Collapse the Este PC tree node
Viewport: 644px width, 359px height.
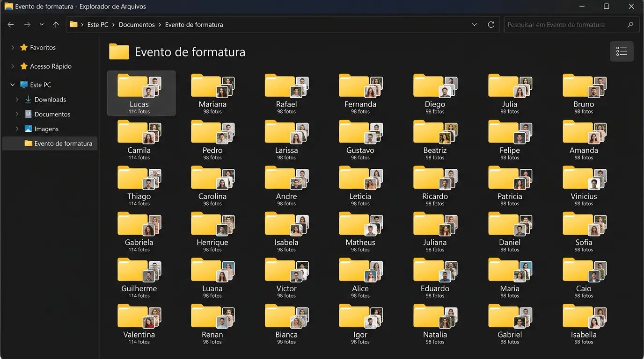point(13,85)
